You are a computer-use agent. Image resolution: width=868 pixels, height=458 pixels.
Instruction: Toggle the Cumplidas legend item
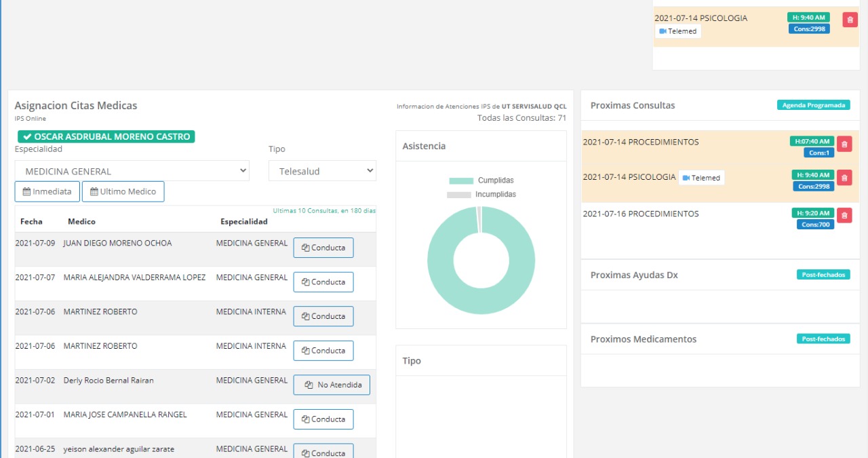click(x=481, y=180)
